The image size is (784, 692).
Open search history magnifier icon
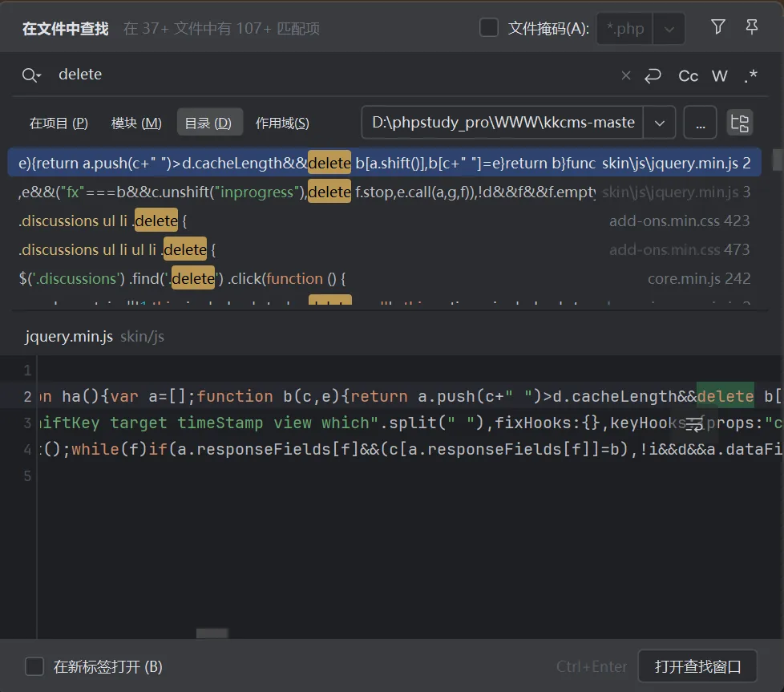pos(31,75)
